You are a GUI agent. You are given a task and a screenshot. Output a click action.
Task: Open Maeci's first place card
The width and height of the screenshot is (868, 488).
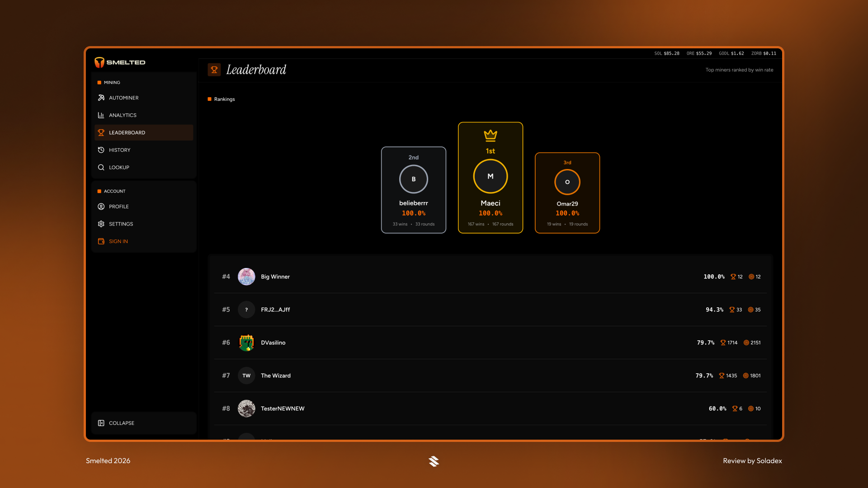pyautogui.click(x=491, y=178)
